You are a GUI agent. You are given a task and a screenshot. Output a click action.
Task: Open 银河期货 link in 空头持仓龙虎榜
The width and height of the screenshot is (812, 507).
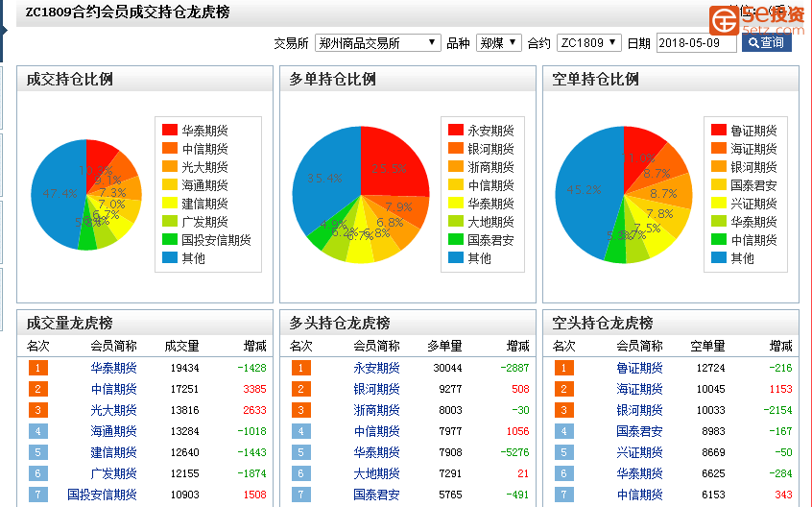click(639, 410)
